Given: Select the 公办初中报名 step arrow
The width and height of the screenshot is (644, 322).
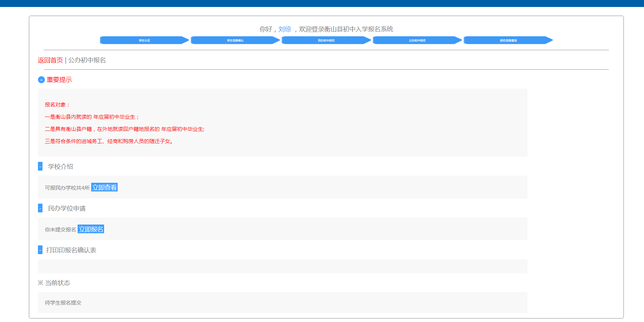Looking at the screenshot, I should pos(417,40).
